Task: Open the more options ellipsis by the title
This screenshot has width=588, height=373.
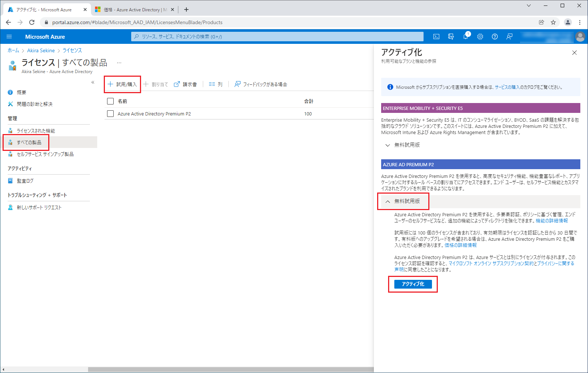Action: [119, 63]
